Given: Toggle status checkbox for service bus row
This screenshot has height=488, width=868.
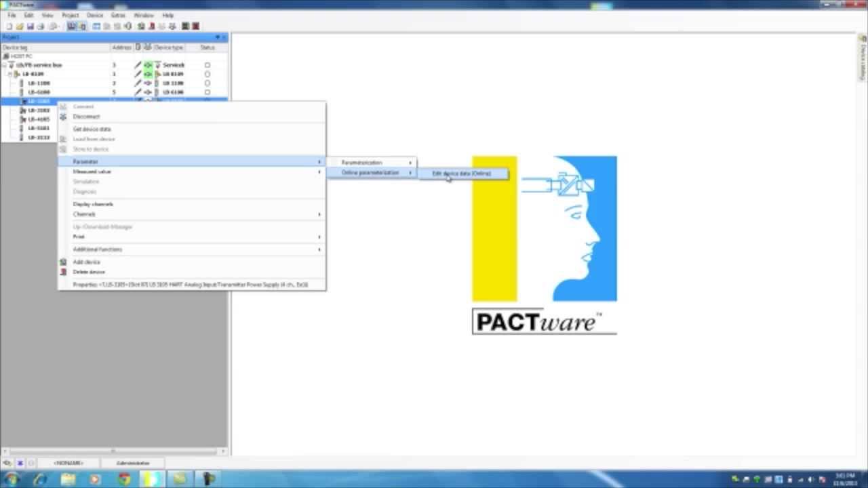Looking at the screenshot, I should coord(208,65).
